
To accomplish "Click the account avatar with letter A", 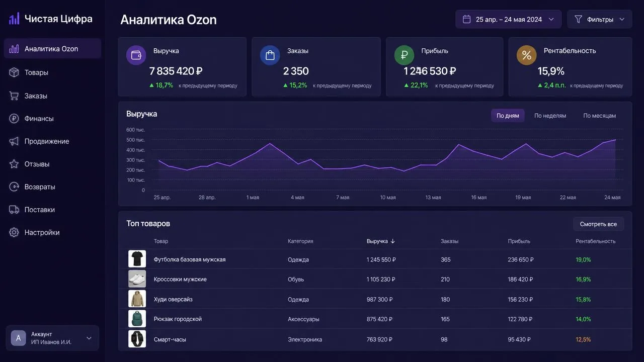I will (18, 338).
